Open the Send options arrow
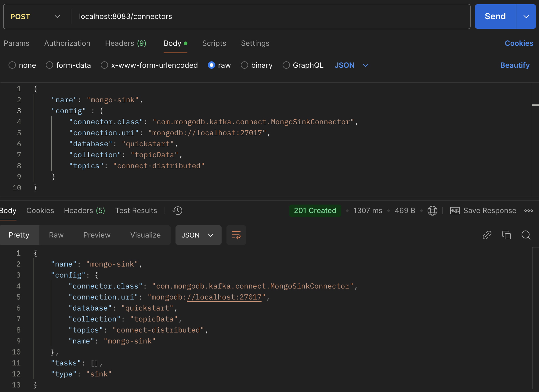This screenshot has height=392, width=539. [x=526, y=16]
